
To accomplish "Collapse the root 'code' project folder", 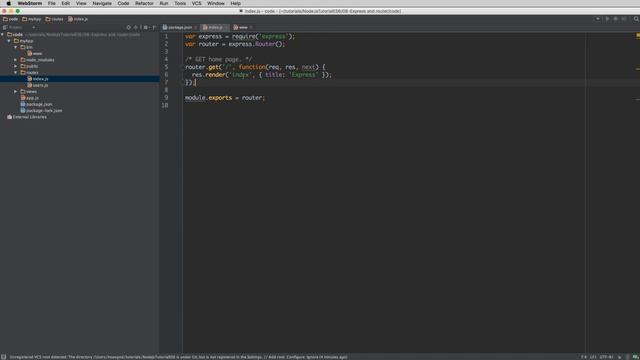I will coord(3,35).
